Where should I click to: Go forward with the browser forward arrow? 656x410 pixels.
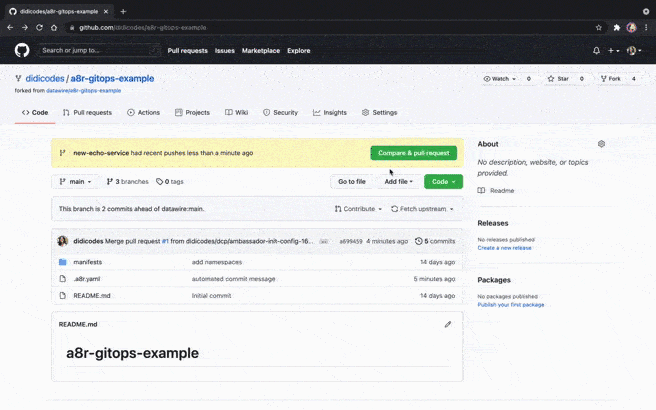tap(25, 28)
